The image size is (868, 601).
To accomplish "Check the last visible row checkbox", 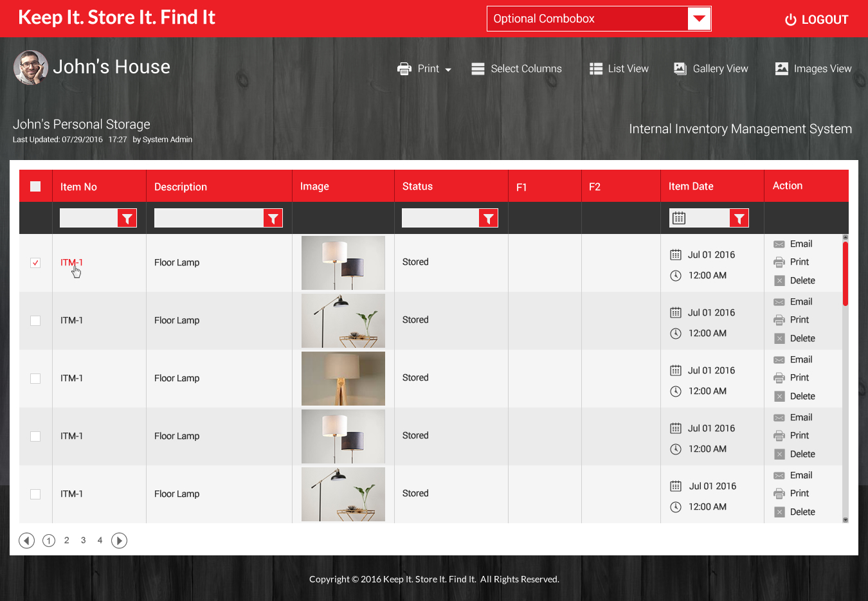I will pos(35,494).
